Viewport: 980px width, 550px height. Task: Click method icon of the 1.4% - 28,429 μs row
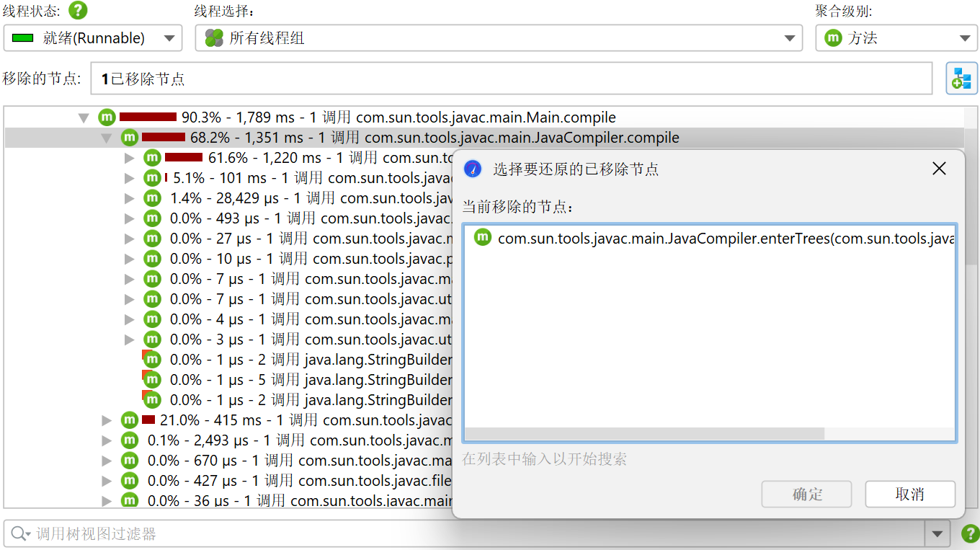152,198
